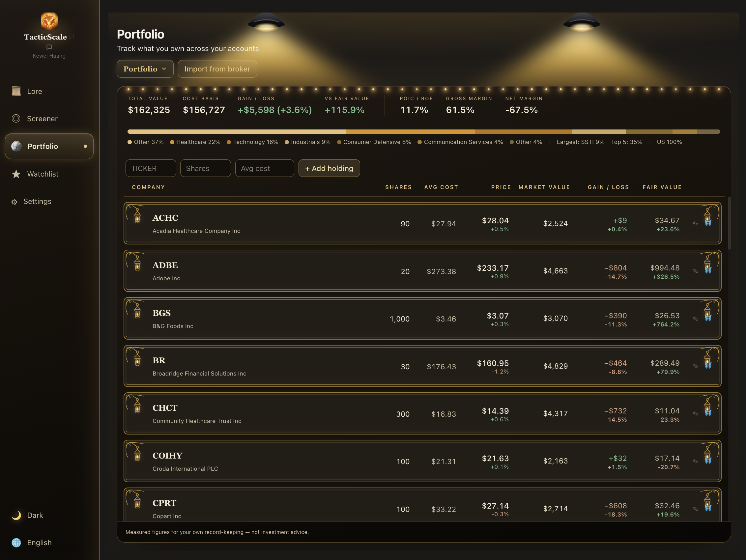Click the Healthcare 22% allocation legend

pos(195,142)
